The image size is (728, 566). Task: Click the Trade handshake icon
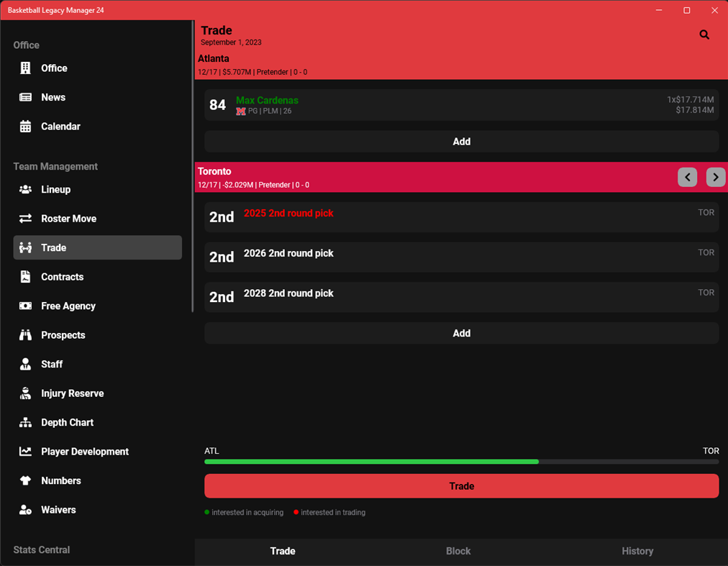click(25, 248)
